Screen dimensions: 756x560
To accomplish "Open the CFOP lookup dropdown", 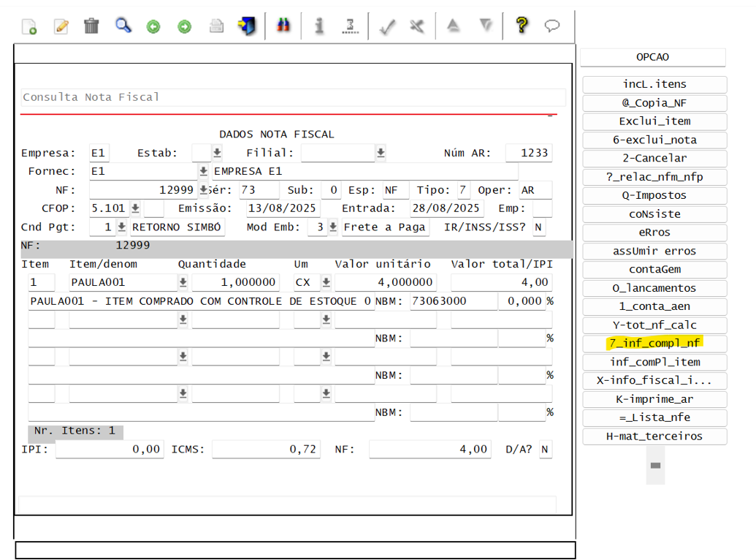I will (x=136, y=208).
